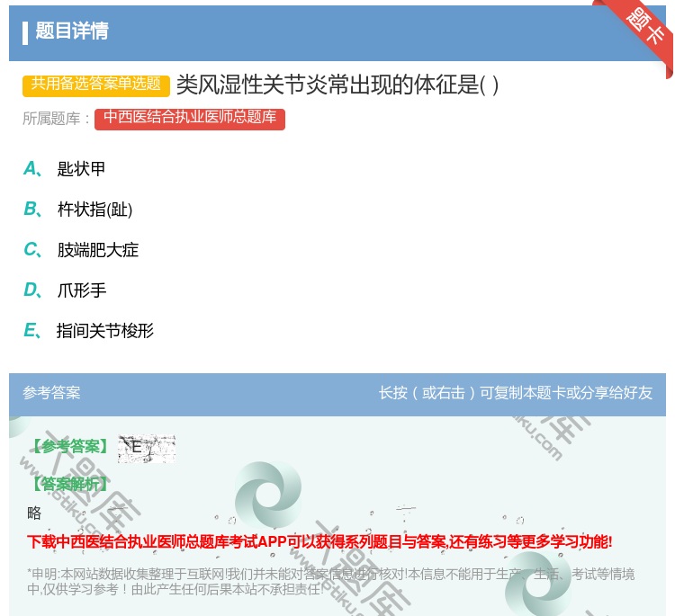Click the 【答案解析】 label
The image size is (675, 616).
point(70,484)
